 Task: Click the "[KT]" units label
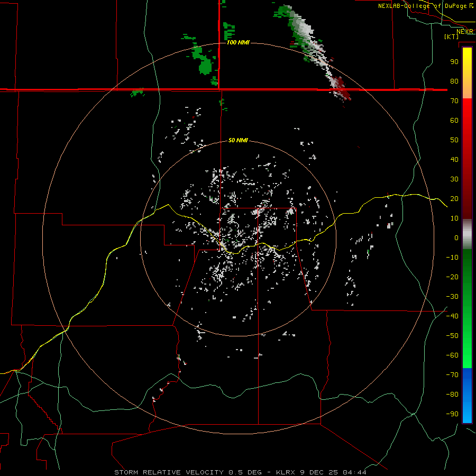click(x=452, y=36)
